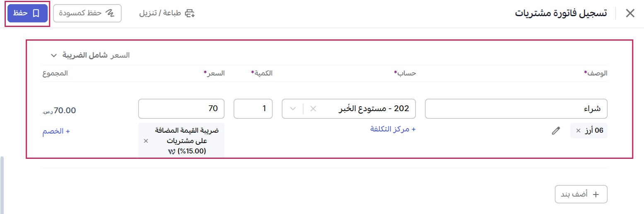The height and width of the screenshot is (214, 644).
Task: Click the signature icon on حفظ كمسودة
Action: (110, 13)
